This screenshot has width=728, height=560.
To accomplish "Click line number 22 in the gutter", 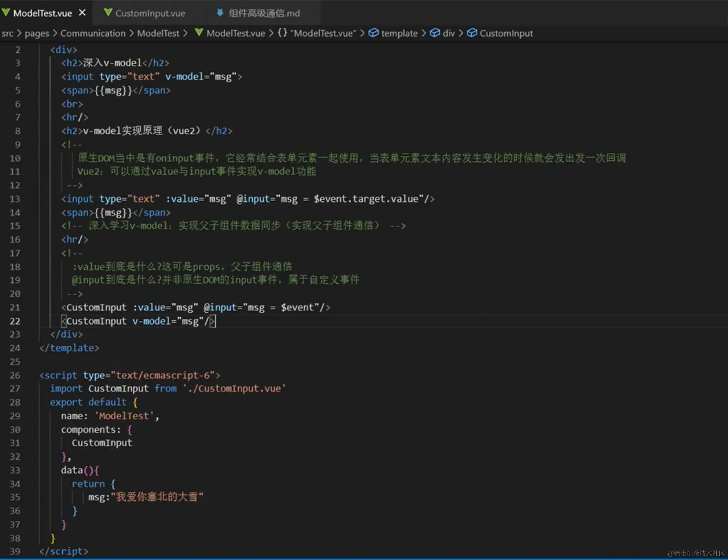I will click(15, 321).
